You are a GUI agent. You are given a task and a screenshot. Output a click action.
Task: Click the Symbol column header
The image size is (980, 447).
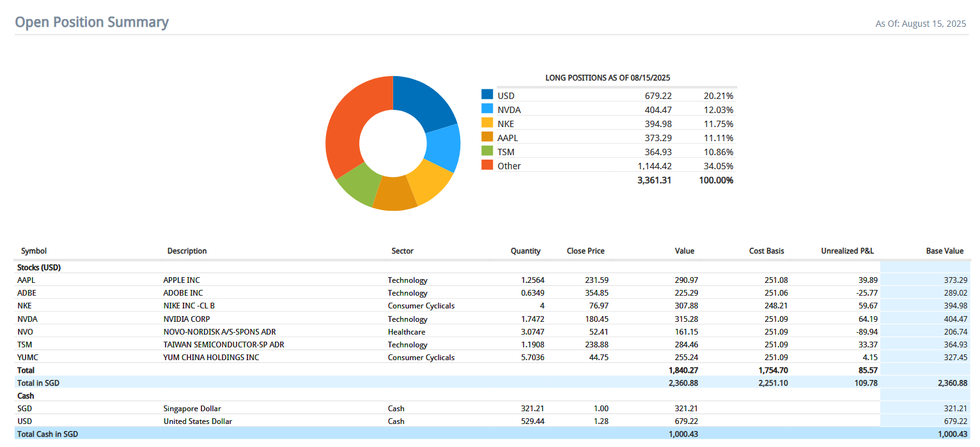pos(34,251)
